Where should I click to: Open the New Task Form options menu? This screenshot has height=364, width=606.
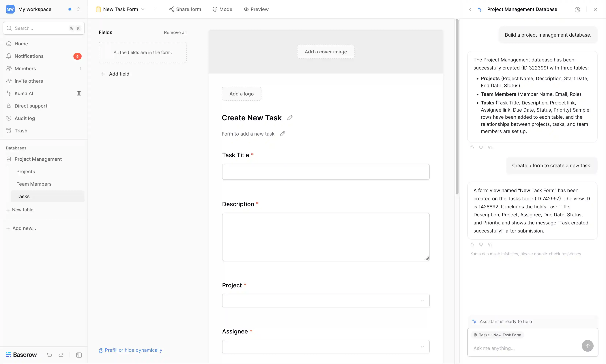(155, 9)
